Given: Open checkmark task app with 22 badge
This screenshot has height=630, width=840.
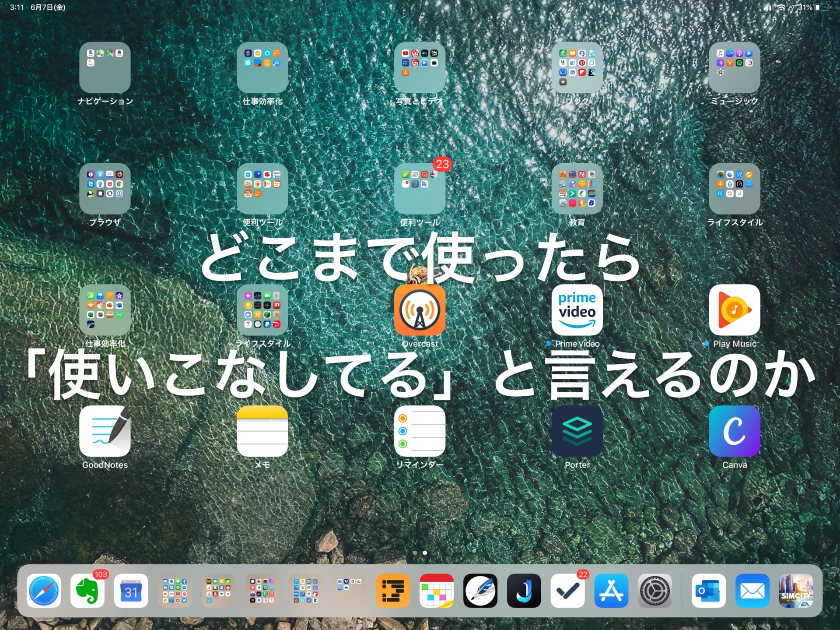Looking at the screenshot, I should [567, 591].
